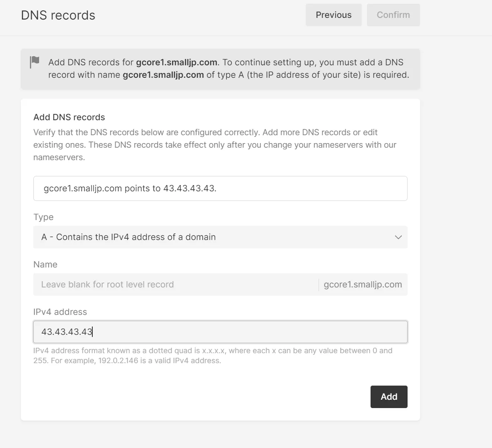Click the 192.0.2.146 example in the helper text
Screen dimensions: 492x448
click(x=118, y=361)
